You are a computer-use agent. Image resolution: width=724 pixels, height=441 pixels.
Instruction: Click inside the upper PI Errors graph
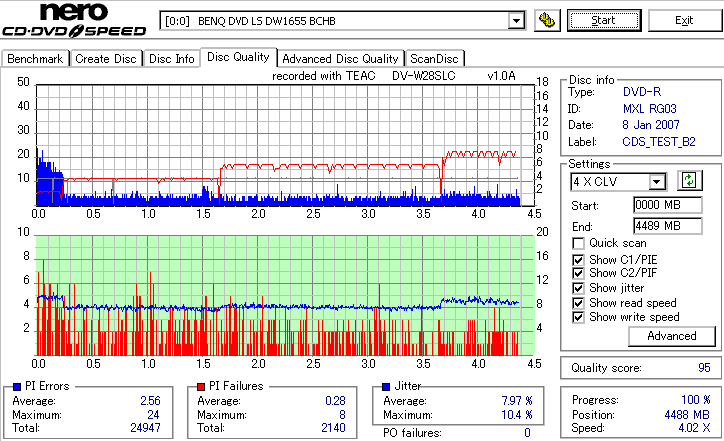coord(285,145)
